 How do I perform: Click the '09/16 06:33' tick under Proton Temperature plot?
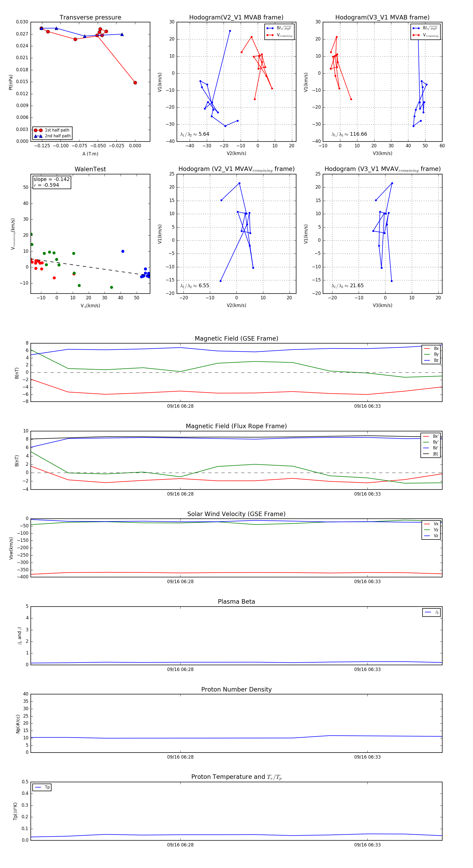(367, 845)
